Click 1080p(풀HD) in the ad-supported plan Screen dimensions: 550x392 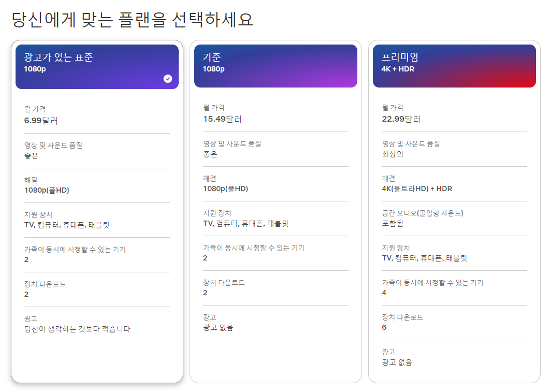(47, 190)
